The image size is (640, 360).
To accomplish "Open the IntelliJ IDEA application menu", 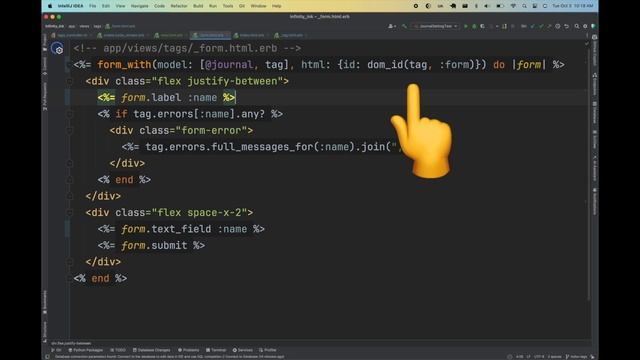I will point(70,6).
